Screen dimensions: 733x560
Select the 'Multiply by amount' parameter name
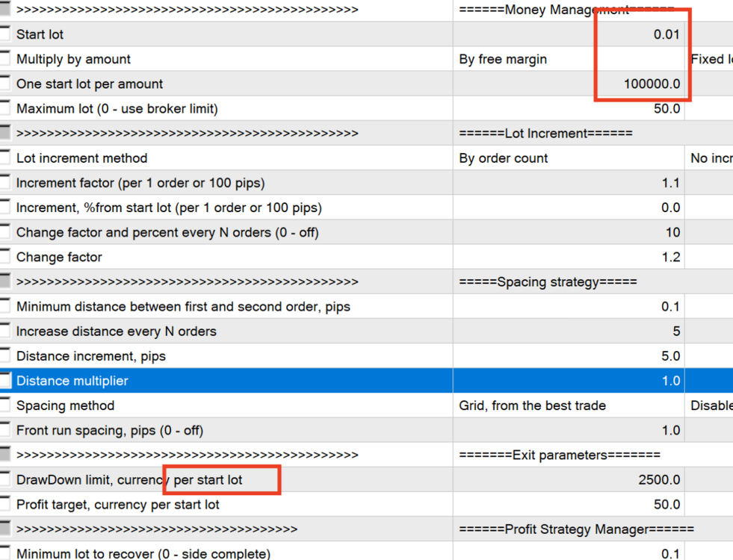pos(73,59)
